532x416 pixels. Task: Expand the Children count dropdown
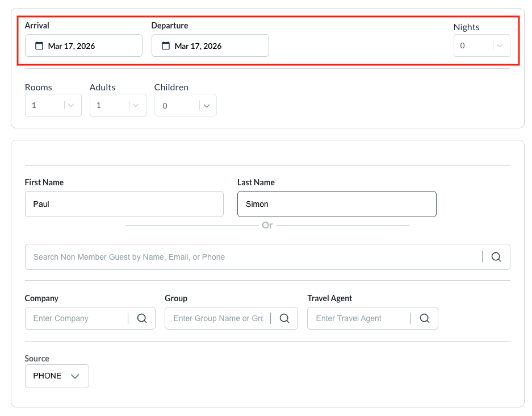pos(185,105)
